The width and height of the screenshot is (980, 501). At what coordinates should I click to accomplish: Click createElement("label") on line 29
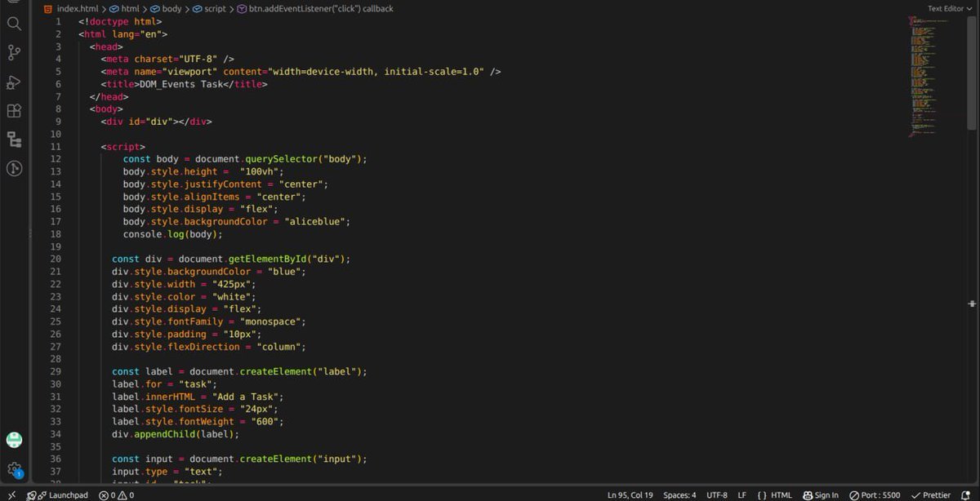(x=301, y=371)
